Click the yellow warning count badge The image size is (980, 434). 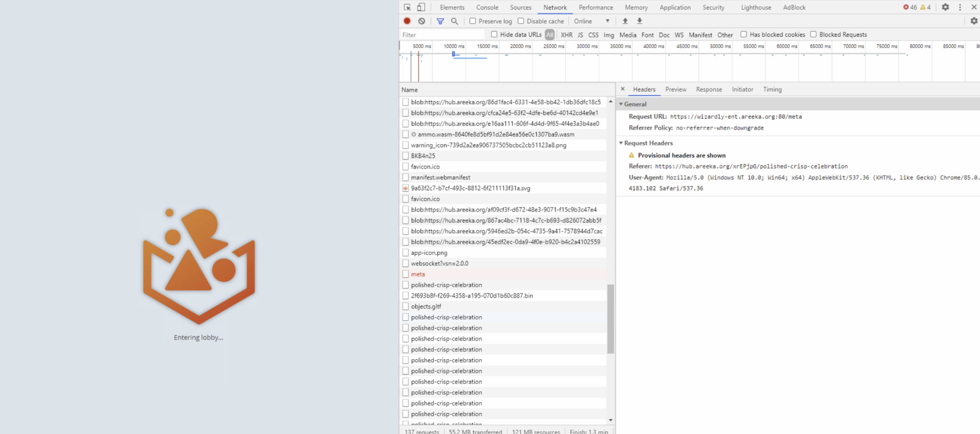click(925, 7)
